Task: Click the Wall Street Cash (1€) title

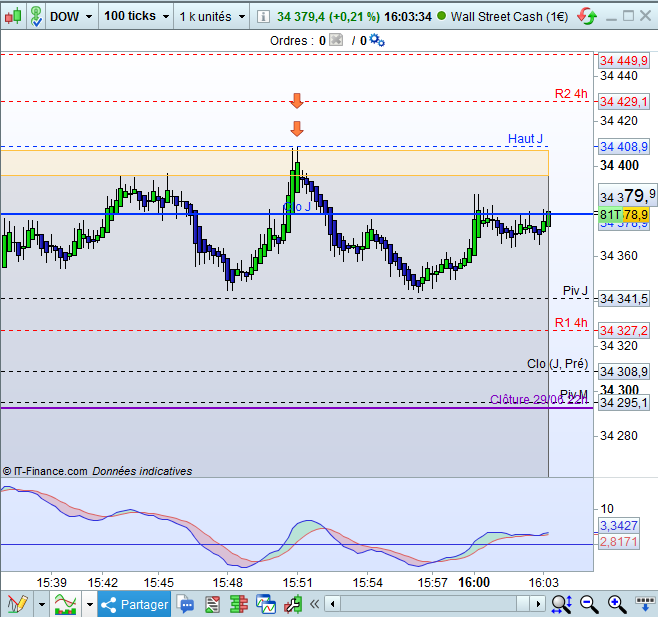Action: pyautogui.click(x=509, y=16)
